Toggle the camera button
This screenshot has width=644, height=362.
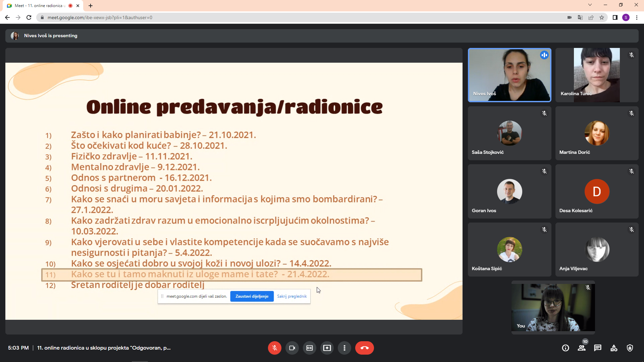tap(292, 348)
